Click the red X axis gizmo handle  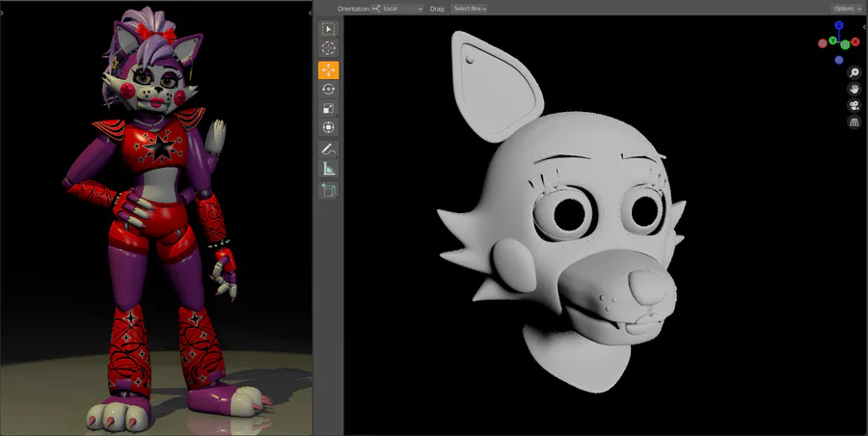point(855,42)
